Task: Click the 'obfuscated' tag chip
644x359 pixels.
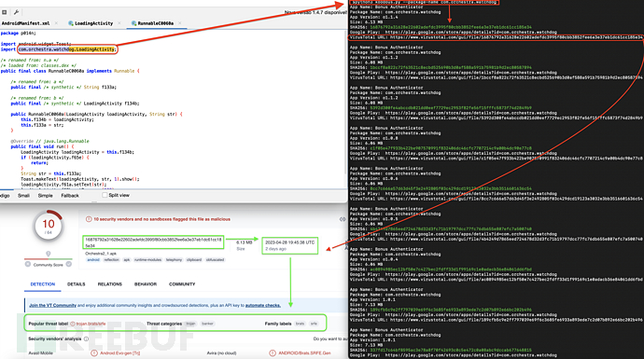Action: (x=215, y=260)
